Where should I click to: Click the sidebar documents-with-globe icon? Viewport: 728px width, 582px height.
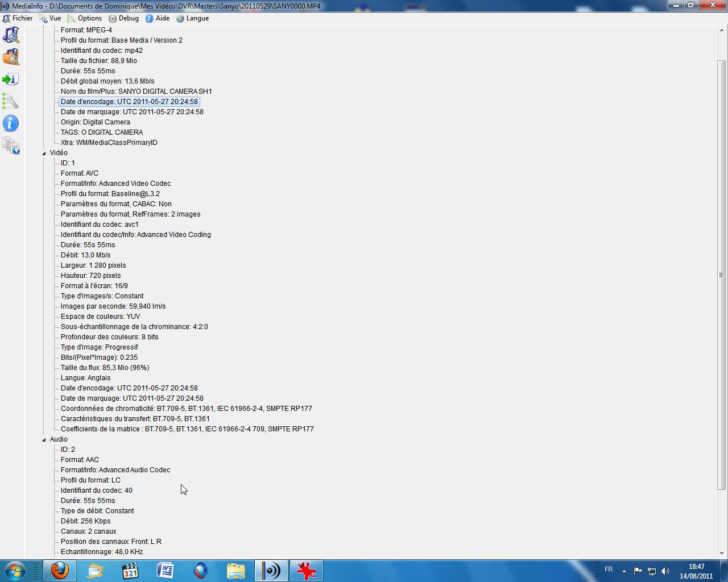tap(11, 145)
